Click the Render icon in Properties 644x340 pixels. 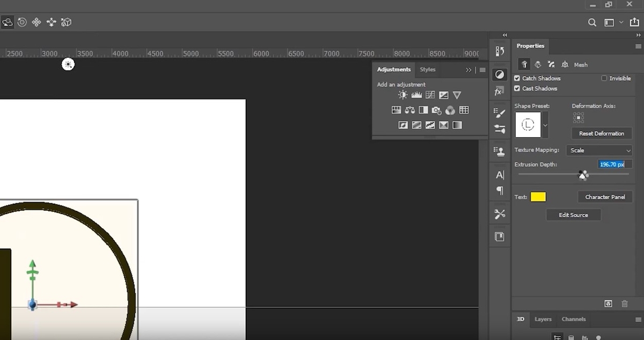608,304
